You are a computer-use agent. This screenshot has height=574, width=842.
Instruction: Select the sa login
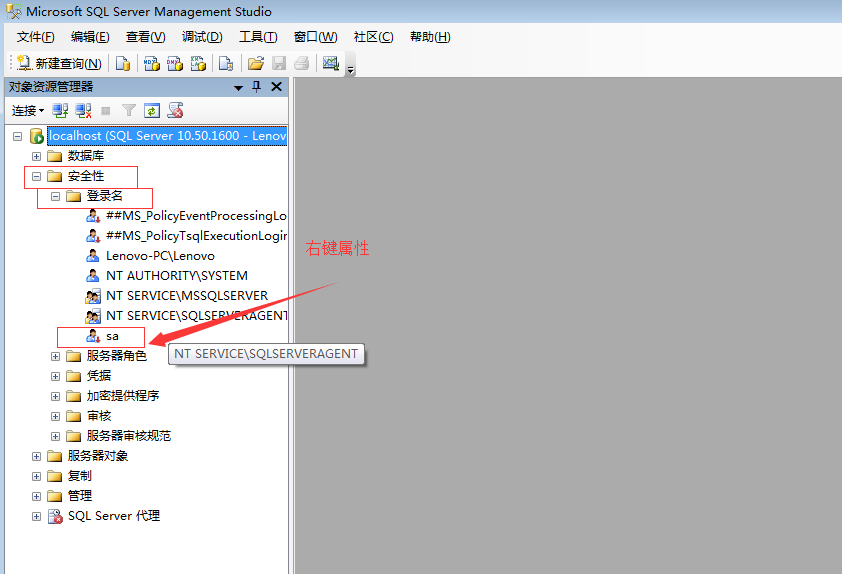(x=112, y=336)
